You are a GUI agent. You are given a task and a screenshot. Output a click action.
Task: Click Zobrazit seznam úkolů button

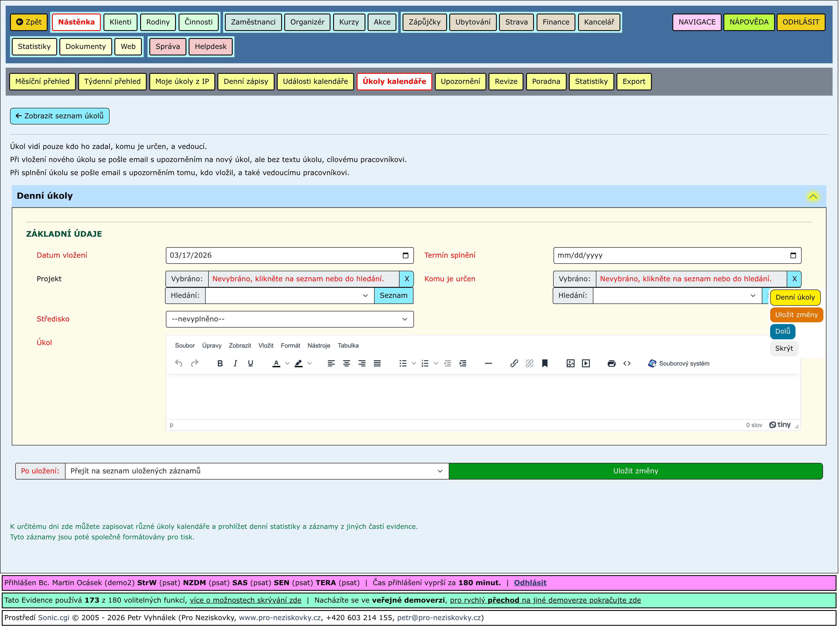(60, 116)
